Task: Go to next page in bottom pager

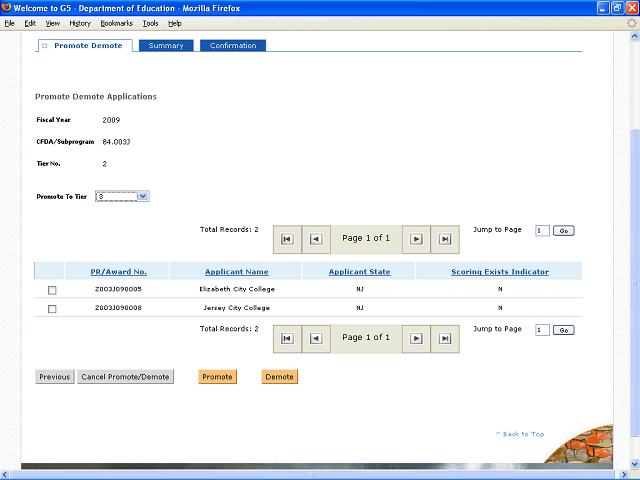Action: 416,338
